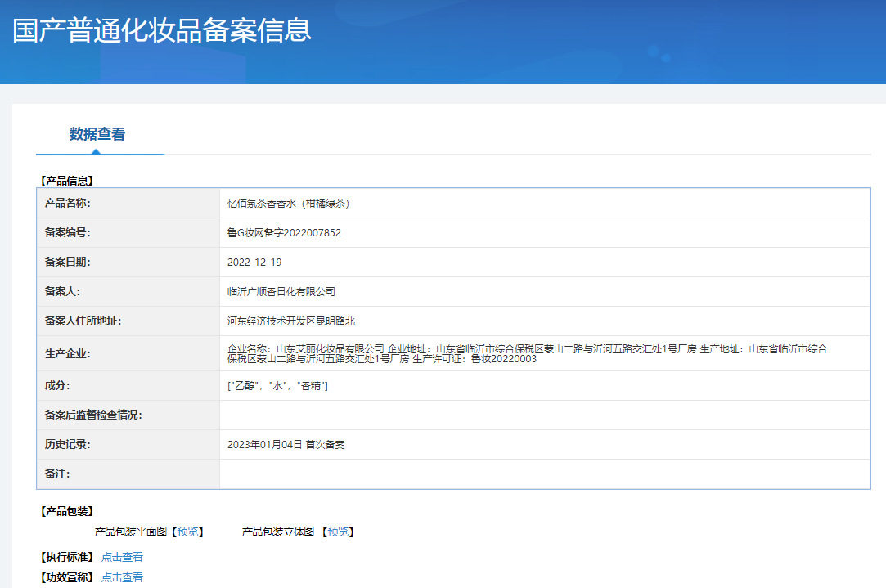Viewport: 886px width, 588px height.
Task: Select the date value 2022-12-19
Action: [254, 262]
